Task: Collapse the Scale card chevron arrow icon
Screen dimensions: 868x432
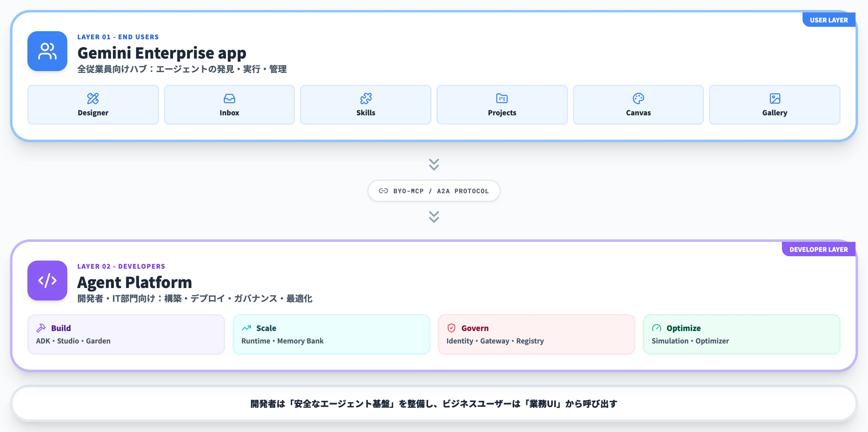Action: pos(247,327)
